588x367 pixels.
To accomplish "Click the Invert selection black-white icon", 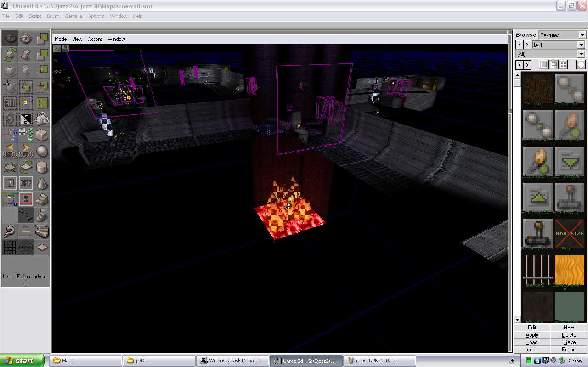I will (x=26, y=119).
